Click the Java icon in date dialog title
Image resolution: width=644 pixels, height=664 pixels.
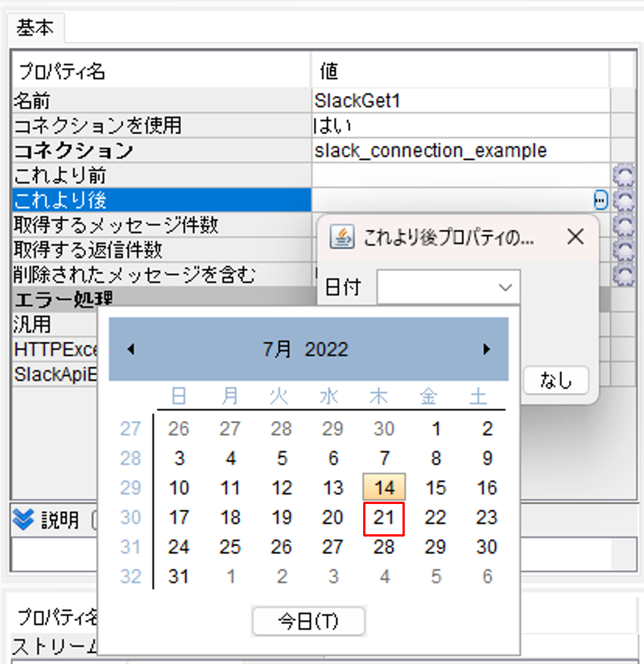click(x=342, y=237)
